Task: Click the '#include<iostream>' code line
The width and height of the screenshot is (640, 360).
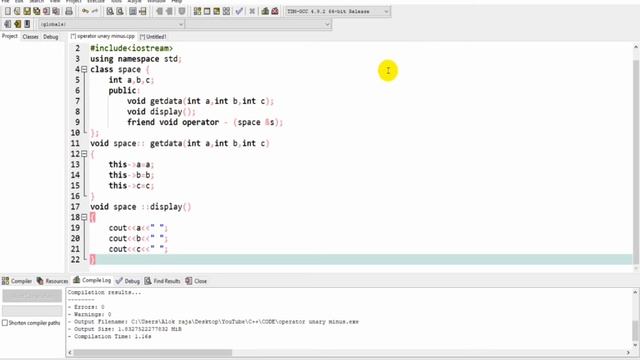Action: (x=131, y=48)
